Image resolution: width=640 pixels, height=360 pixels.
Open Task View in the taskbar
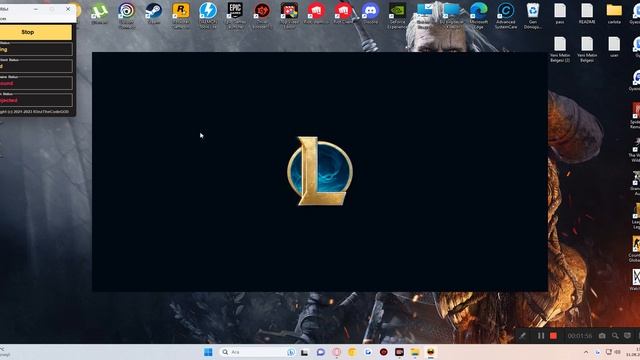point(304,352)
